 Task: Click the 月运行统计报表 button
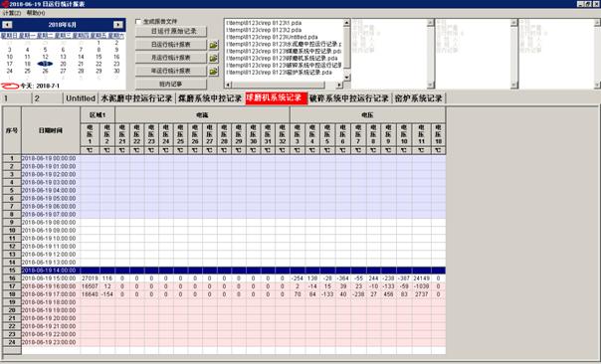click(x=171, y=58)
